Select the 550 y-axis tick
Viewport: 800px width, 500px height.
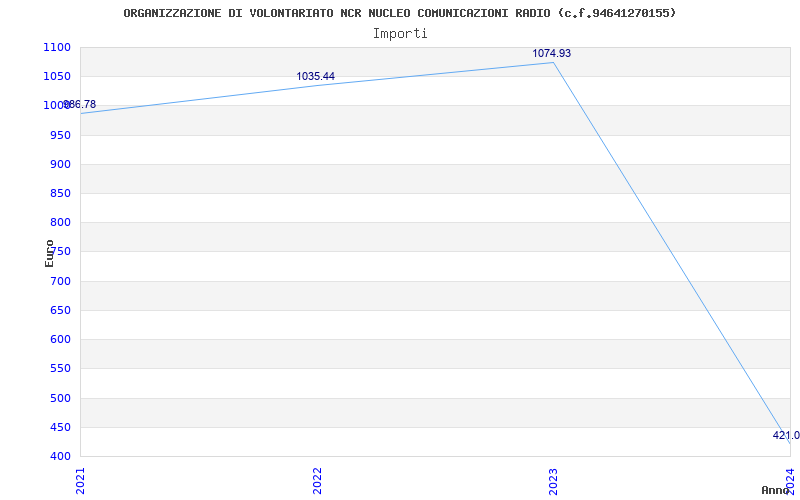60,368
